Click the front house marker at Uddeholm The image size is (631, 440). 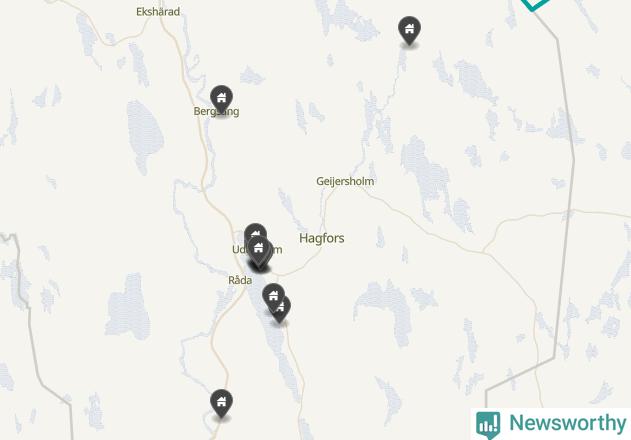(258, 250)
